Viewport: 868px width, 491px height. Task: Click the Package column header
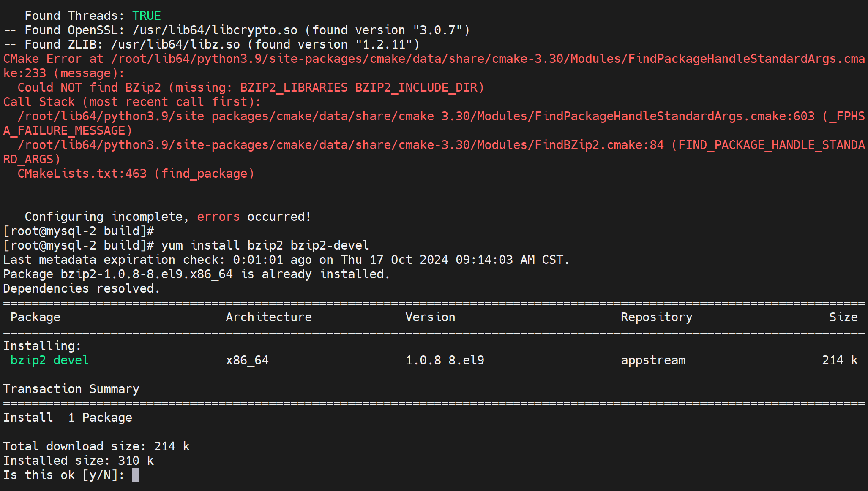point(35,317)
